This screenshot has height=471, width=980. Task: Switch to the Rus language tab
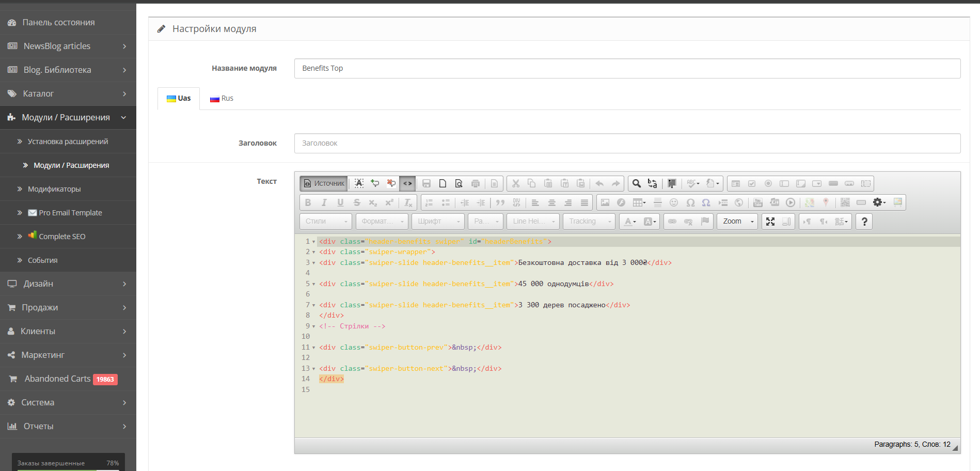click(x=222, y=98)
